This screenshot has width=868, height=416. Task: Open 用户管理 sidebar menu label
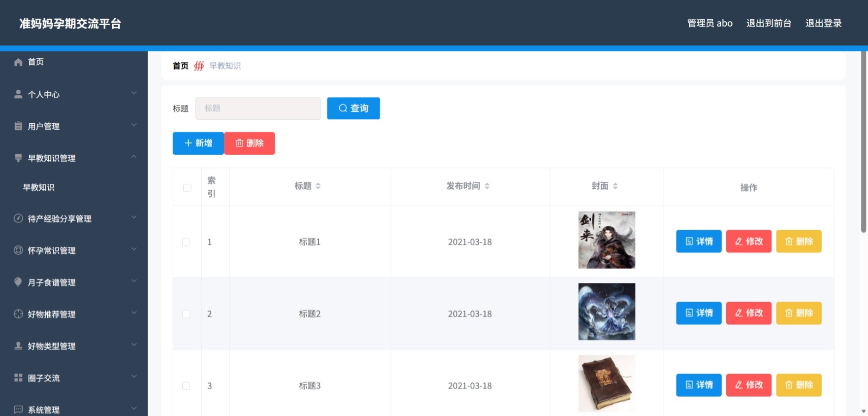[44, 126]
